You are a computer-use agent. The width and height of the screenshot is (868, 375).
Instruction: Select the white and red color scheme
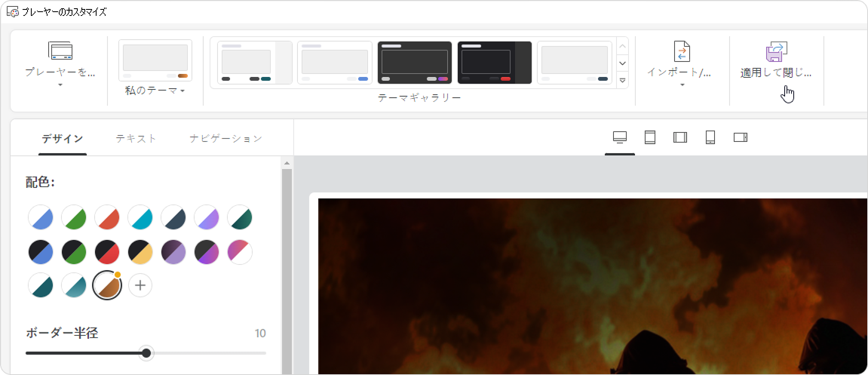[107, 217]
